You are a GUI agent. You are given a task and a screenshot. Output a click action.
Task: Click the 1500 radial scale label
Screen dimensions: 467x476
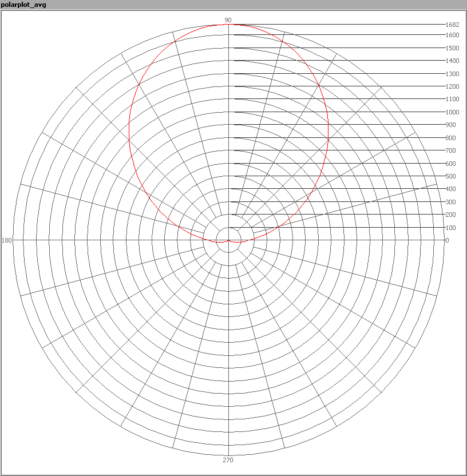click(452, 48)
